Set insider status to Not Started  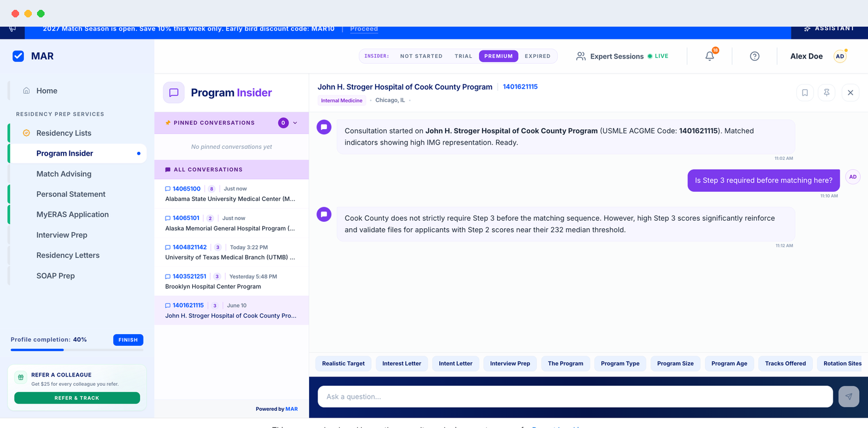421,56
